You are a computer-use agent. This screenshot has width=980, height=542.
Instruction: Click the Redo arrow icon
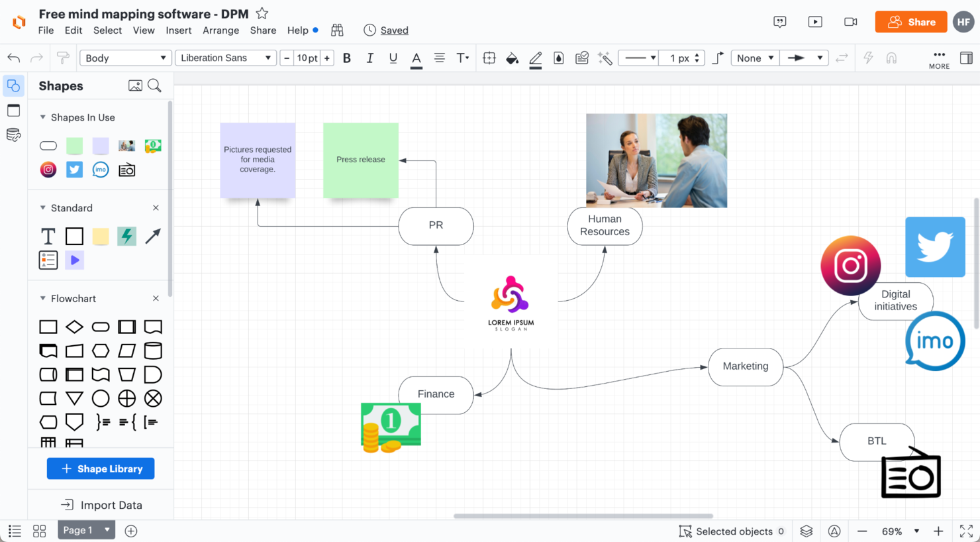[x=37, y=58]
